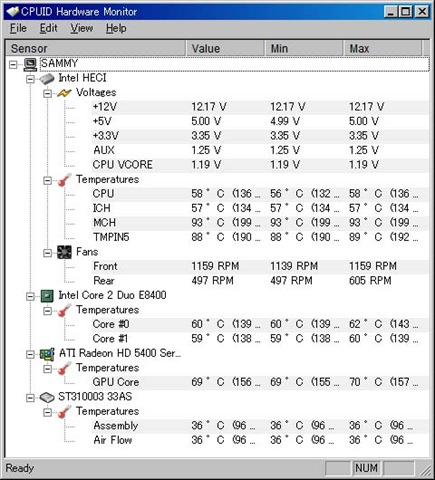This screenshot has height=480, width=435.
Task: Click the ATI Radeon HD 5400 Ser.. label
Action: click(x=120, y=353)
